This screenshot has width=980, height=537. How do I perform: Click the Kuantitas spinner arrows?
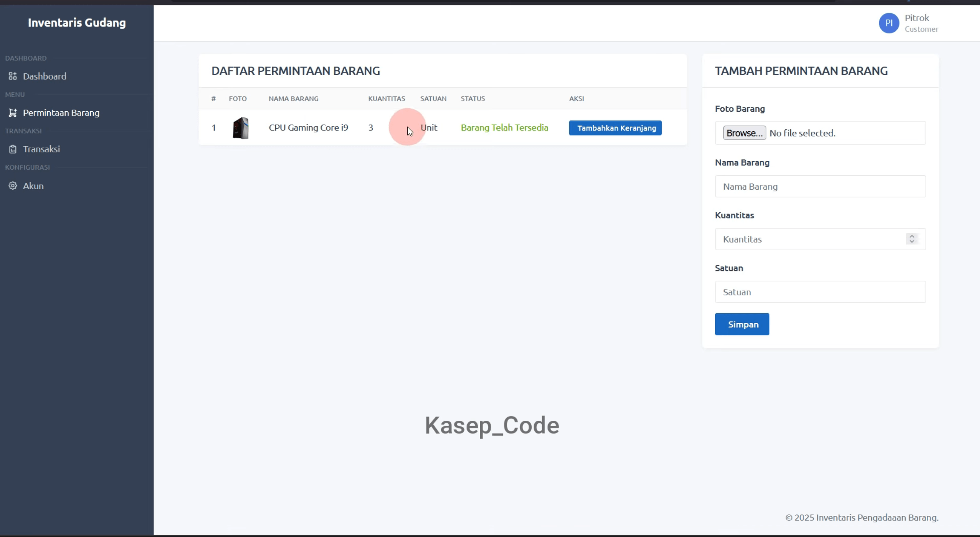pyautogui.click(x=912, y=239)
